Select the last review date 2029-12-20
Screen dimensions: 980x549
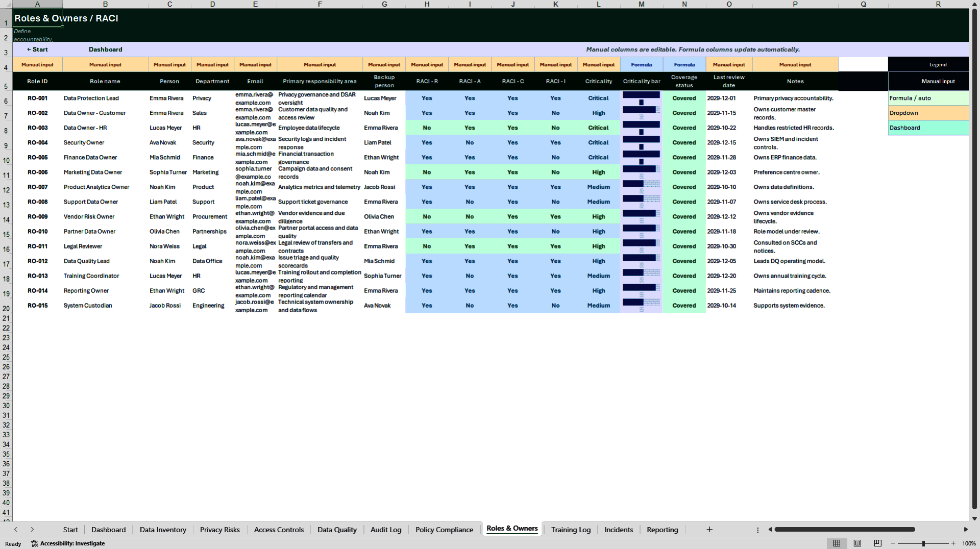729,276
